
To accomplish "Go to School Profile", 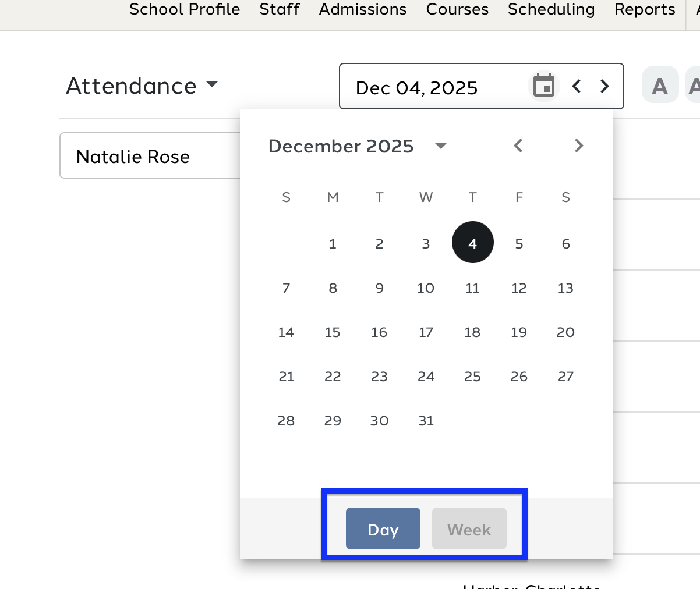I will pyautogui.click(x=184, y=9).
